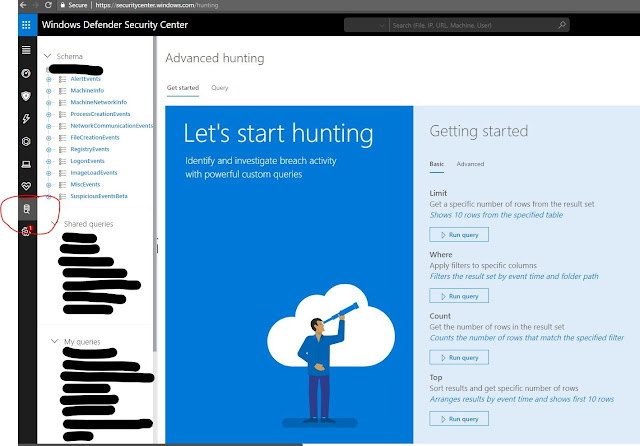Open the heart health icon in the sidebar
The width and height of the screenshot is (640, 446).
(x=26, y=186)
